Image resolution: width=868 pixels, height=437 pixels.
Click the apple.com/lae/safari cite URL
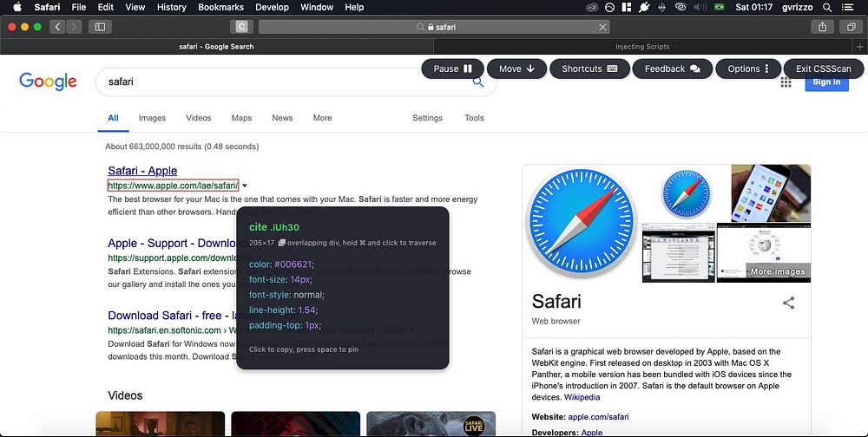(174, 186)
